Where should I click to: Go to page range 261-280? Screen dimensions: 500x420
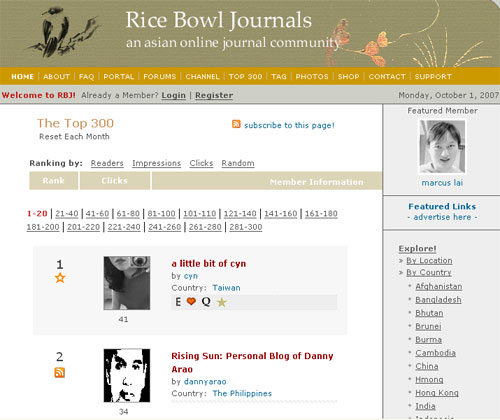(205, 227)
